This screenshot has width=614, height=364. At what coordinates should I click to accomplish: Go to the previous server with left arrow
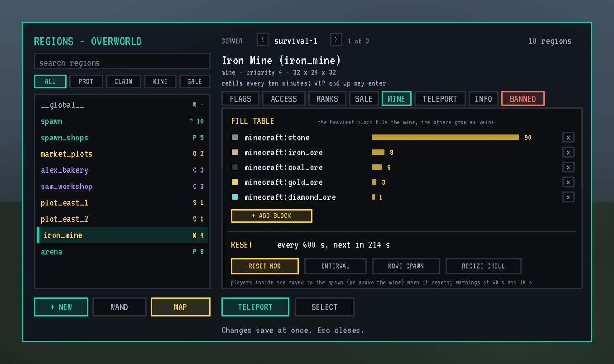pos(263,40)
